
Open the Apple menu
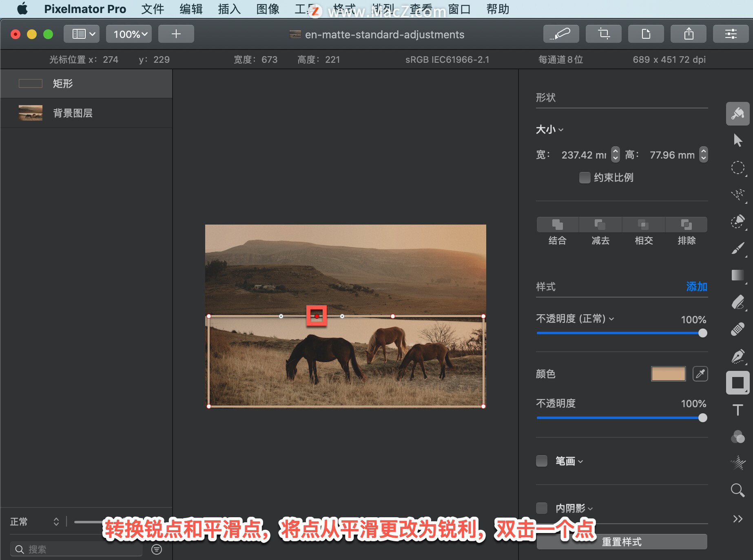(23, 9)
